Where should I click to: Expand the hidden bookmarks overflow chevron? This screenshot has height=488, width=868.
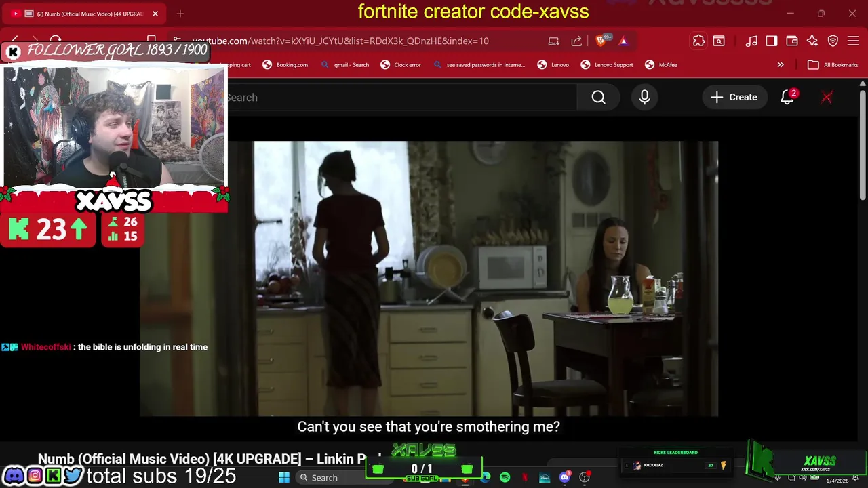tap(781, 65)
